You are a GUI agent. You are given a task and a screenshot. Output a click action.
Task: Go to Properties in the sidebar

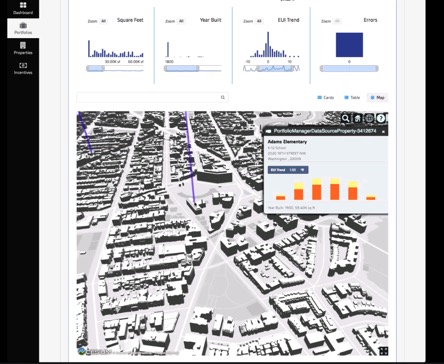click(x=23, y=48)
